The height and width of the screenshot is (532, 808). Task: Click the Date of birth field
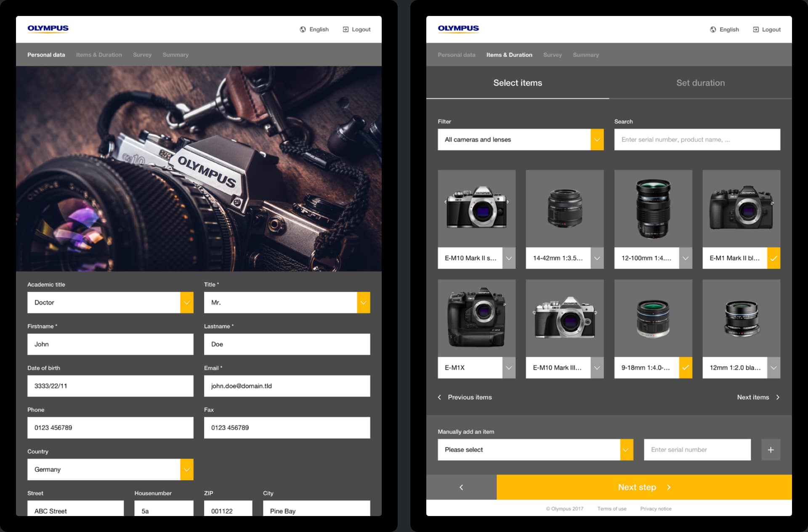coord(110,386)
